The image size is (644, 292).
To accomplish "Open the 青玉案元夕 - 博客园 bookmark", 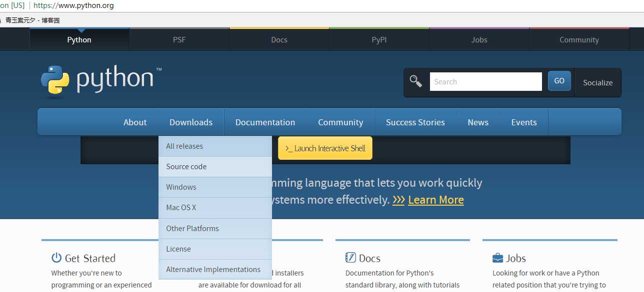I will click(32, 20).
